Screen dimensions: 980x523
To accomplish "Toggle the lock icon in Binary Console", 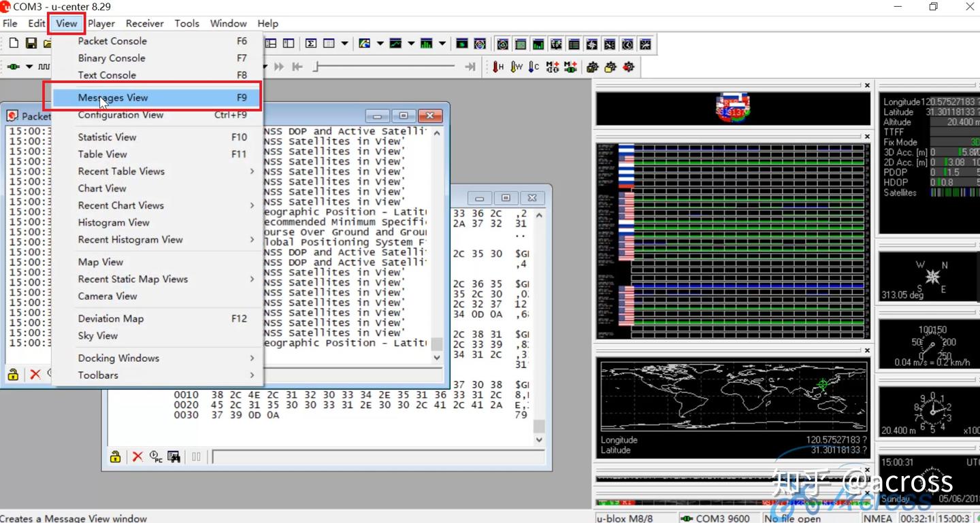I will 116,456.
